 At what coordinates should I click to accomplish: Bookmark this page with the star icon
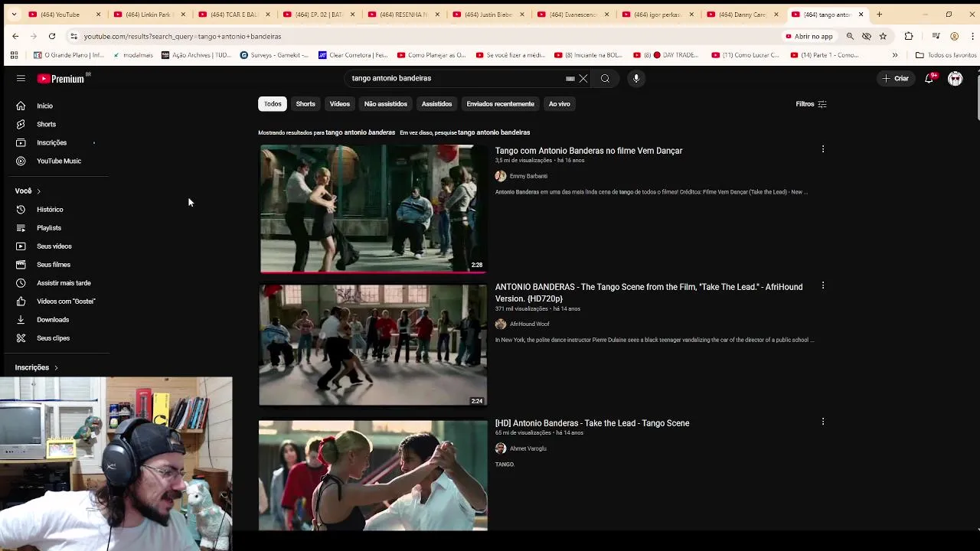(x=883, y=36)
